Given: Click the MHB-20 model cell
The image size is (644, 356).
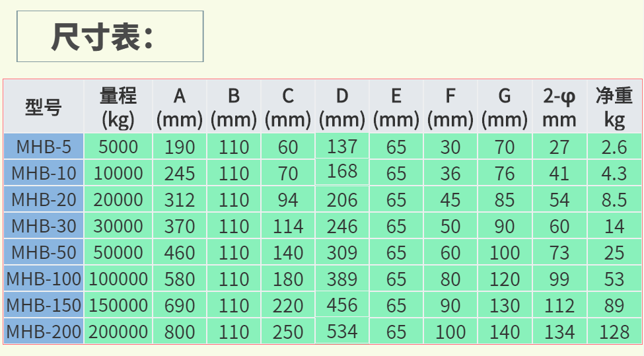Looking at the screenshot, I should coord(44,199).
